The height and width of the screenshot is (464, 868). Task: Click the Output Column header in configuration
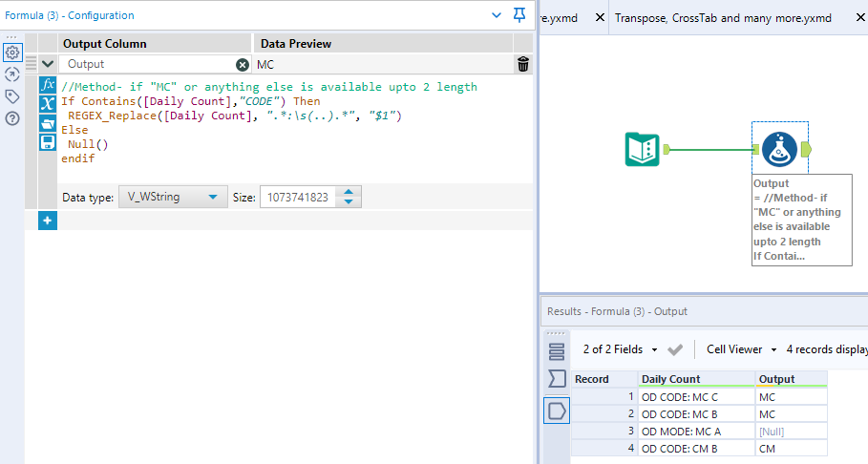(155, 44)
